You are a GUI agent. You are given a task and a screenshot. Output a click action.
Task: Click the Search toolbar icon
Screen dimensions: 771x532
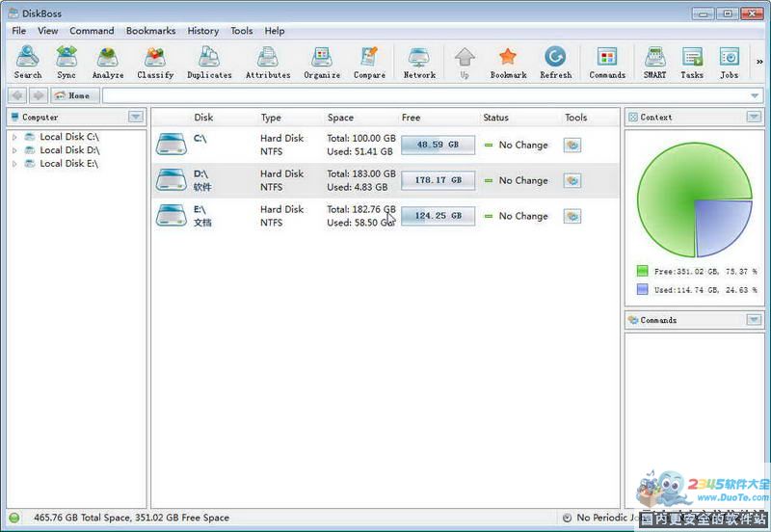coord(28,62)
